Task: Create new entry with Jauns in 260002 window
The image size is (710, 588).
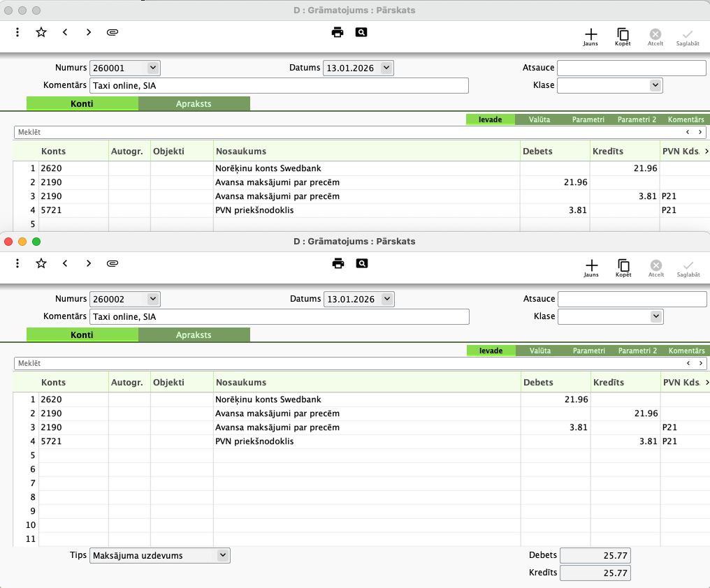Action: [591, 267]
